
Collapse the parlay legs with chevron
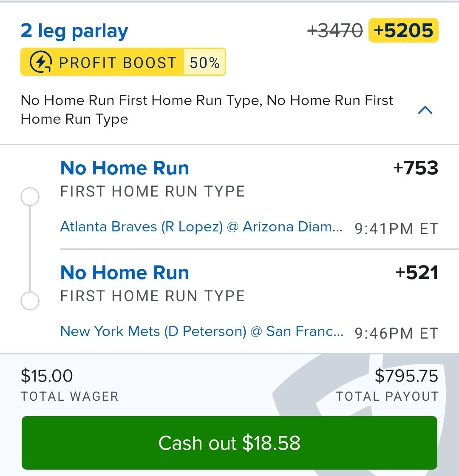425,111
